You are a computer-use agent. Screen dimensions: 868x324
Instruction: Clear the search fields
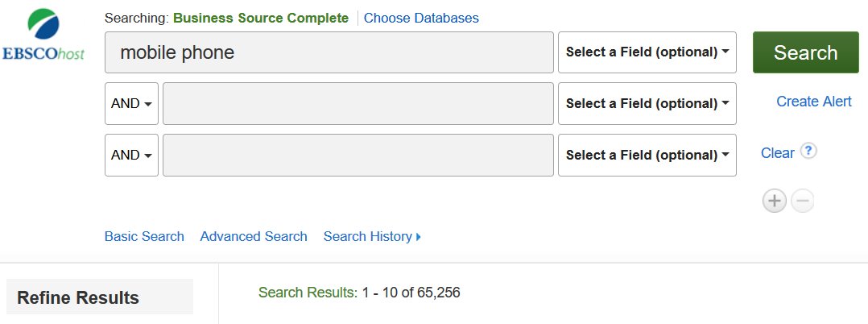point(777,153)
